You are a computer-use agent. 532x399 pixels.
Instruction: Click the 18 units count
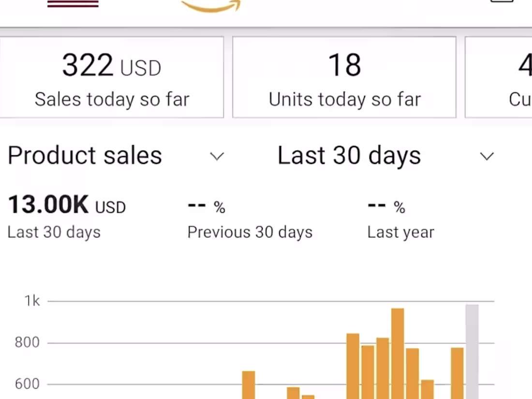coord(344,65)
